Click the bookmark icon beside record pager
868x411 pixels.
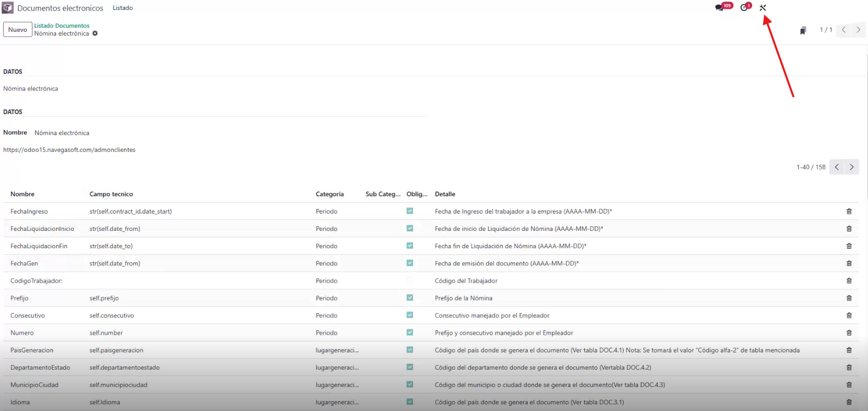803,30
